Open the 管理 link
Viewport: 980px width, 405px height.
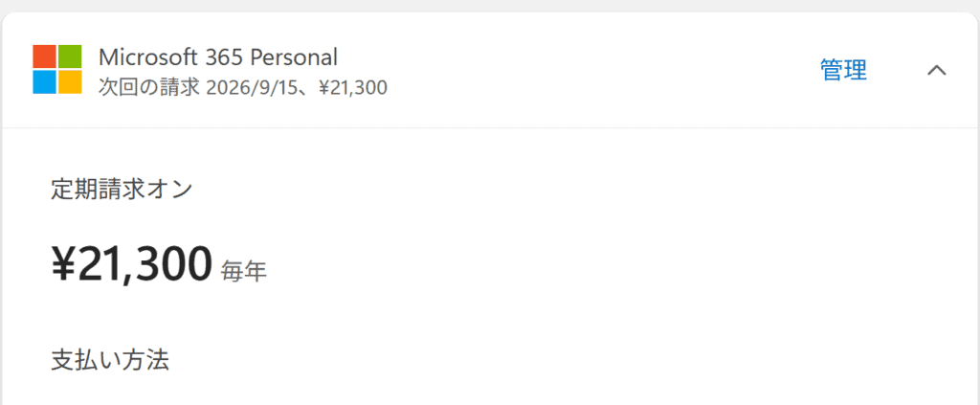843,70
